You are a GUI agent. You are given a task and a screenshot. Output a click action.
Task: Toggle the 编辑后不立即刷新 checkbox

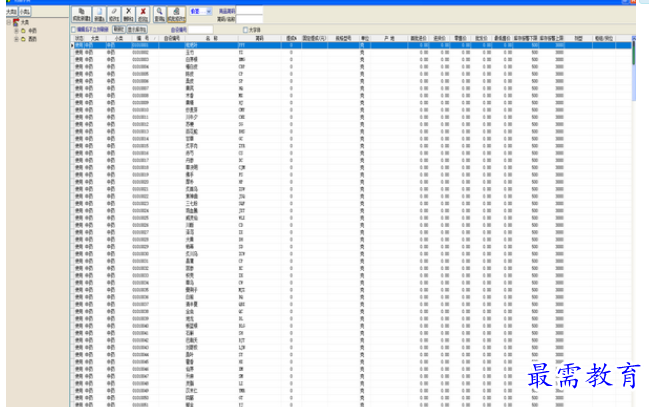click(x=74, y=29)
